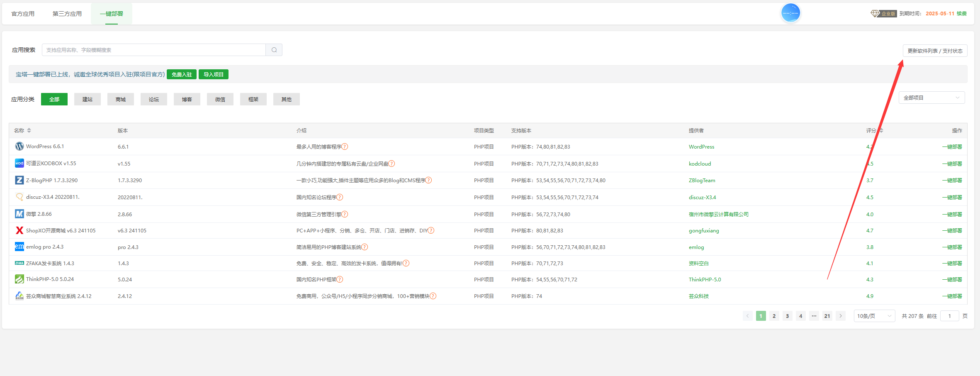
Task: Click current page 1 button
Action: pos(761,316)
